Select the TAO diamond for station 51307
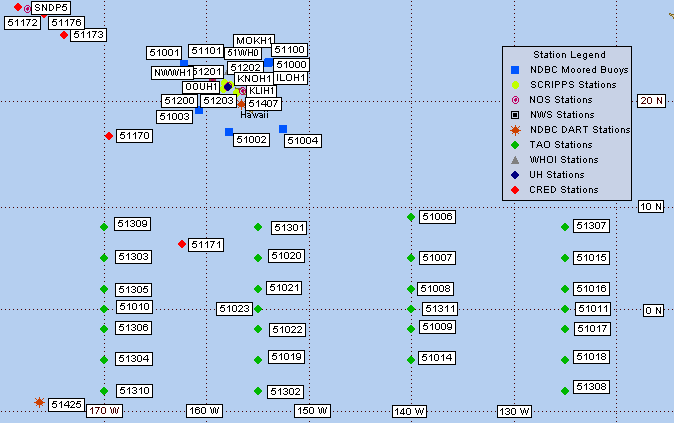 coord(565,227)
